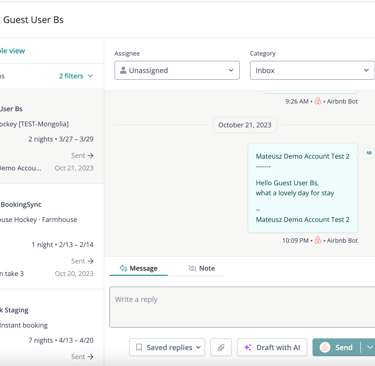Screen dimensions: 375x366
Task: Open the Saved replies menu
Action: (x=167, y=347)
